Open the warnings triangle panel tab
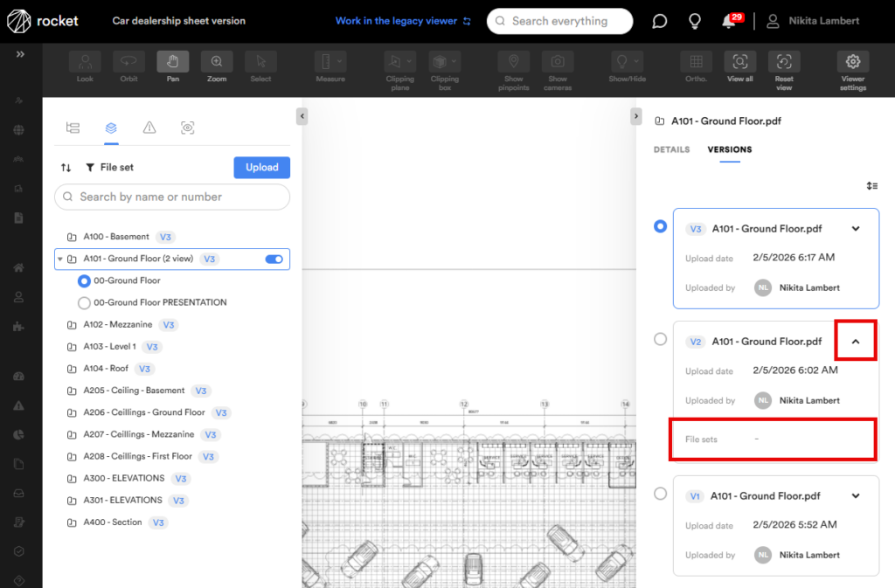The width and height of the screenshot is (895, 588). coord(149,128)
